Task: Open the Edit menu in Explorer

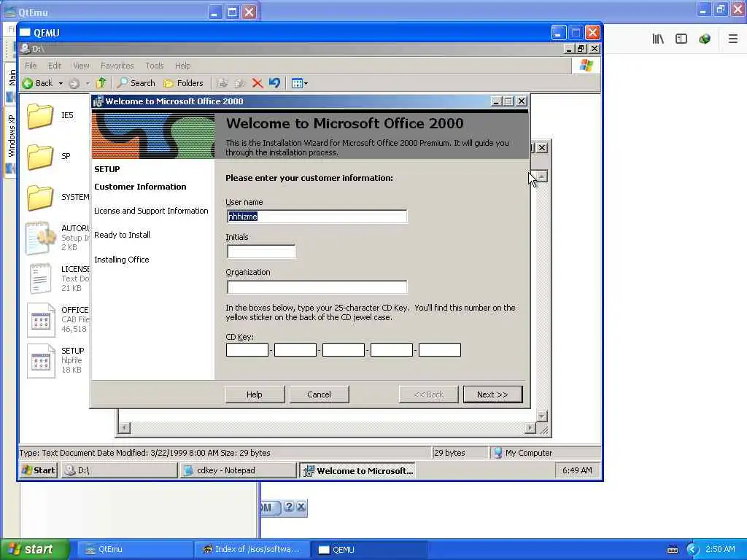Action: click(x=54, y=66)
